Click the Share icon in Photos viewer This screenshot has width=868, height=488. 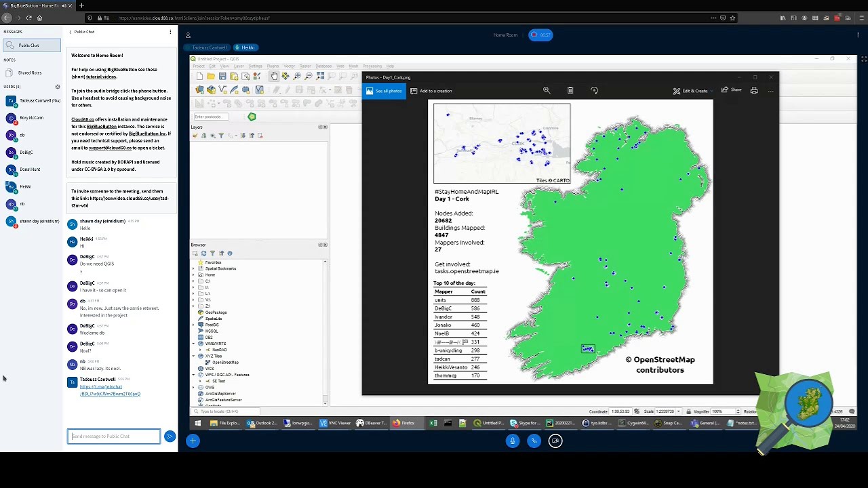click(x=732, y=90)
